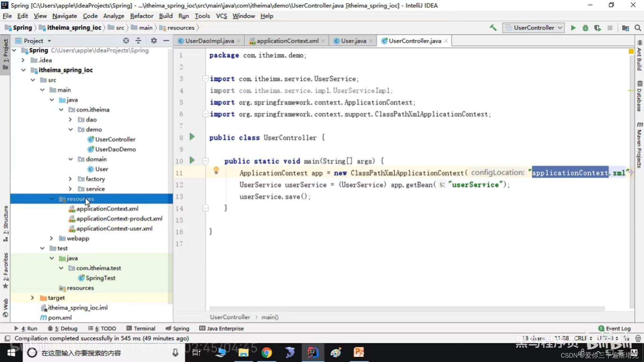
Task: Click the editor horizontal scrollbar
Action: (407, 309)
